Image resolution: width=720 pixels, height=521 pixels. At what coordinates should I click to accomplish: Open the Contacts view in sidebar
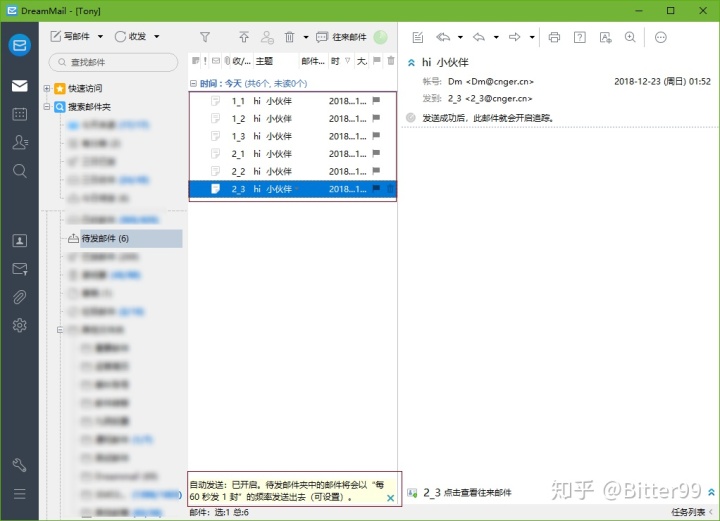click(x=19, y=143)
